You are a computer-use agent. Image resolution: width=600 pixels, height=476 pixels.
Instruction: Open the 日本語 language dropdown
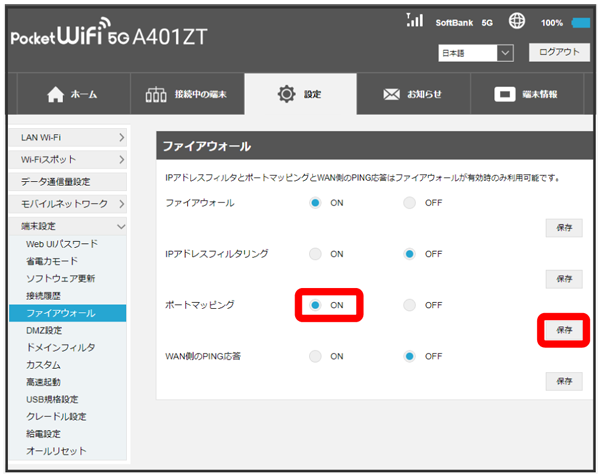(475, 52)
